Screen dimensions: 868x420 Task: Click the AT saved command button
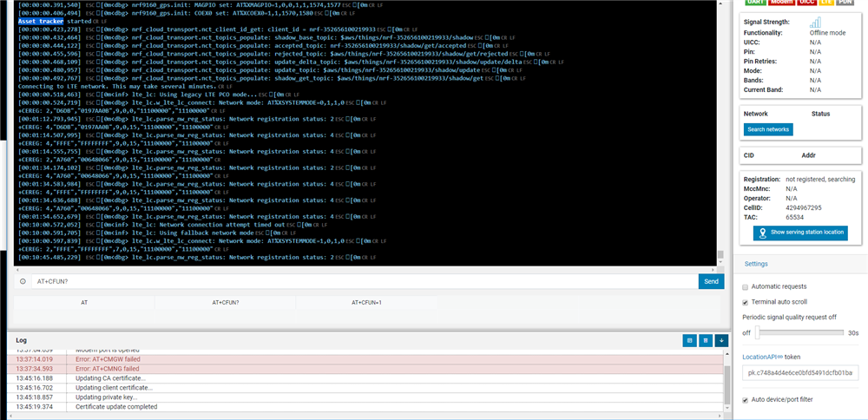pos(84,303)
